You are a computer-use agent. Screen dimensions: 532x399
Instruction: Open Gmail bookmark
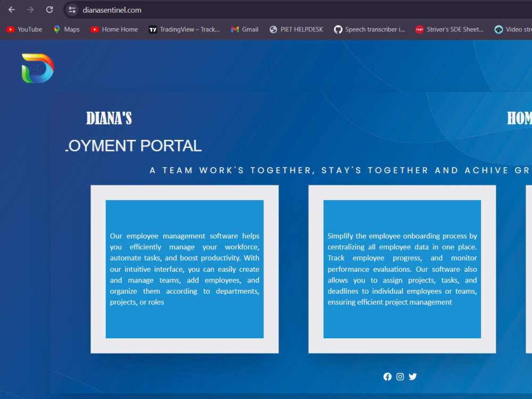245,29
